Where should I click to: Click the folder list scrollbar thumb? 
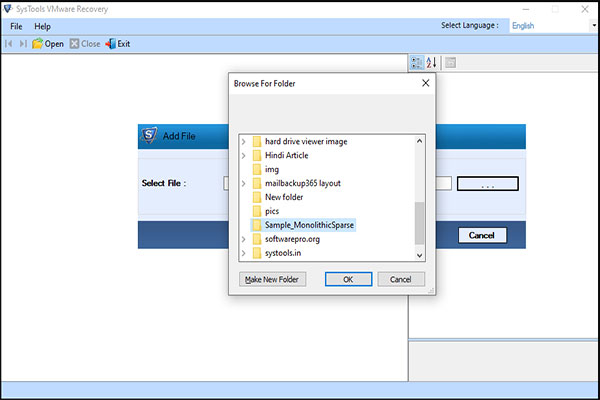(419, 223)
